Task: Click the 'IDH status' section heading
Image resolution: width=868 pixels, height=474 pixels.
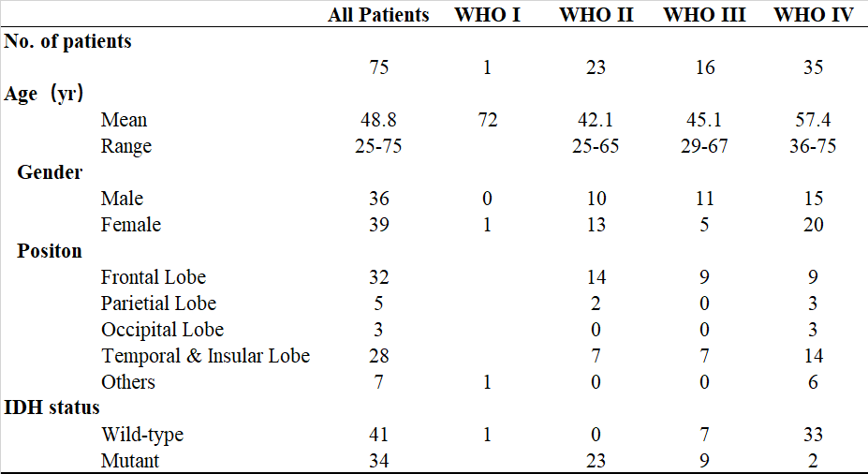Action: pyautogui.click(x=52, y=408)
